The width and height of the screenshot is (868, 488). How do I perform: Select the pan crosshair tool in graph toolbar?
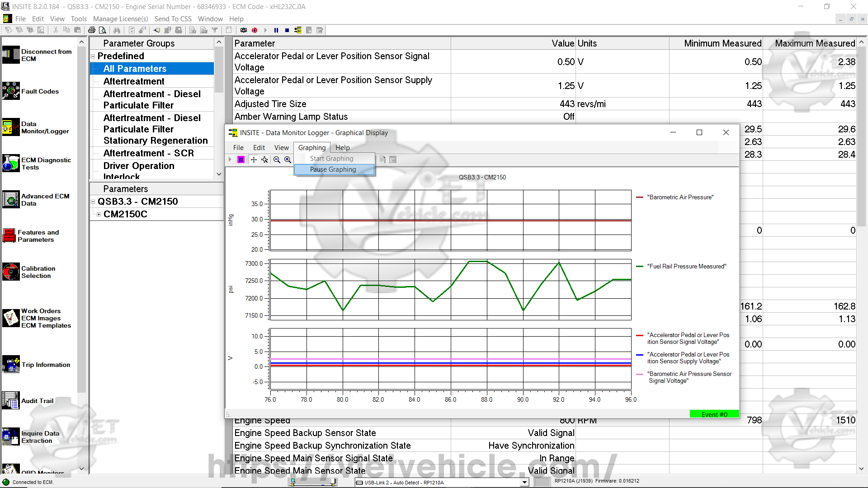pyautogui.click(x=254, y=160)
